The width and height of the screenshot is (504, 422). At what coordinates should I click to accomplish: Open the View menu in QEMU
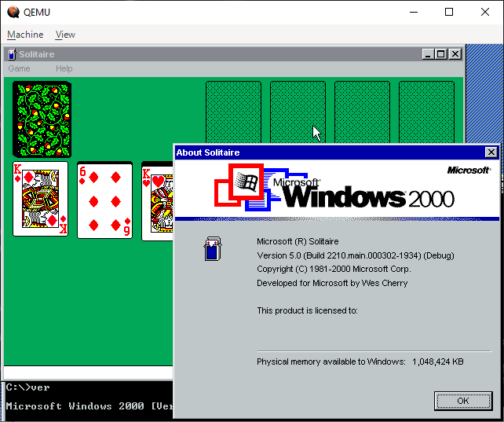pos(65,35)
